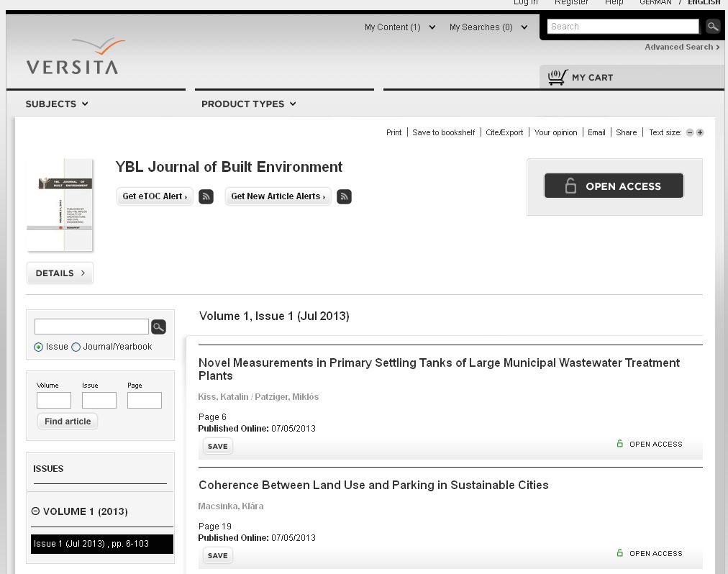Screen dimensions: 728x574
Task: Open the Subjects menu
Action: click(57, 104)
